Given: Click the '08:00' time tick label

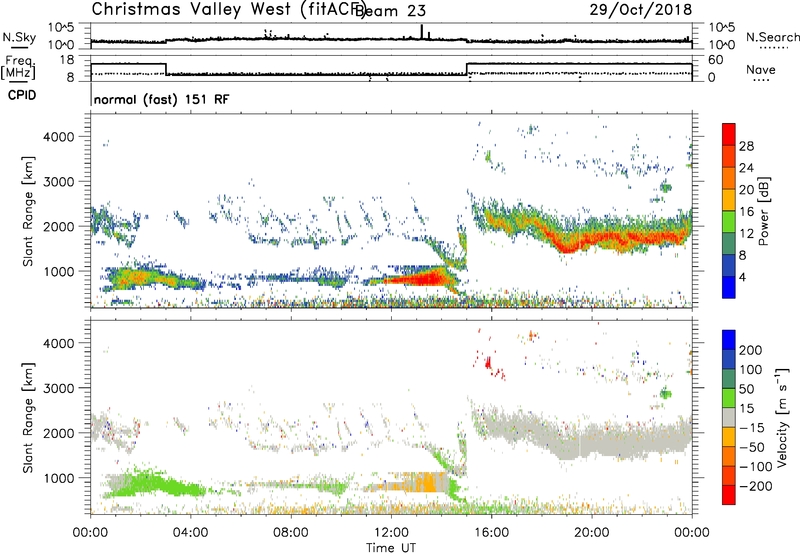Looking at the screenshot, I should pos(291,533).
